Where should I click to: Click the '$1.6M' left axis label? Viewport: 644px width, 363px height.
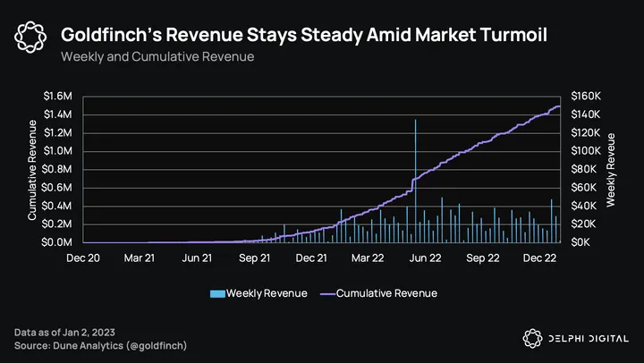pos(59,96)
